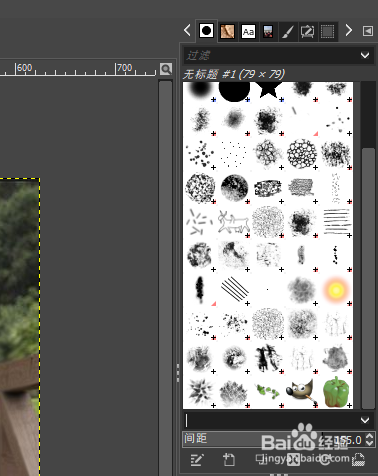Select the starburst brush in the bottom row

tap(200, 392)
